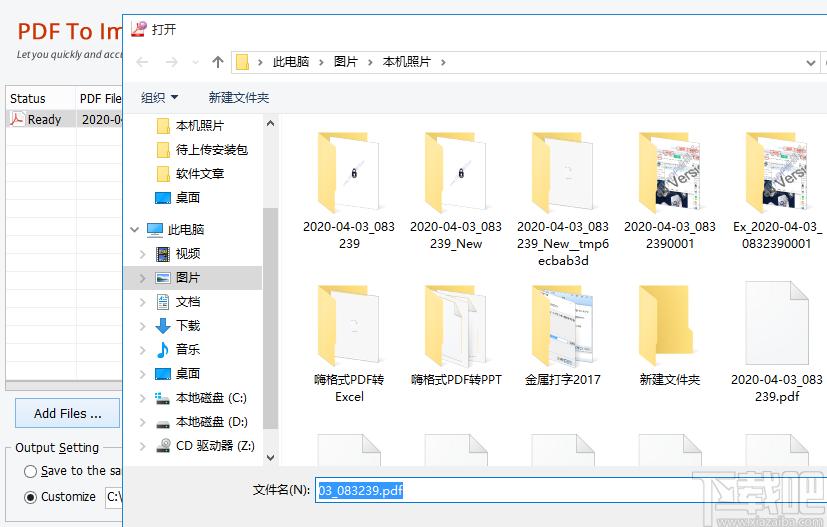This screenshot has height=527, width=827.
Task: Select the Customize radio button
Action: pos(31,497)
